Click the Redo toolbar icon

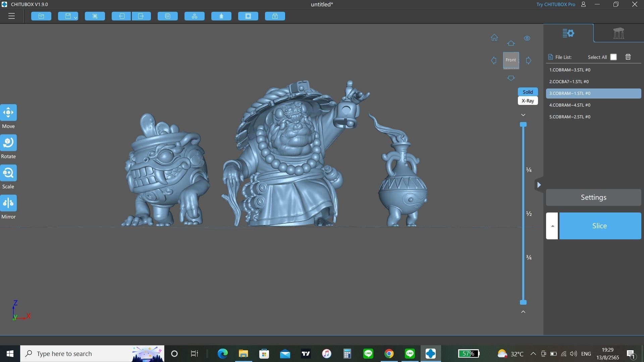point(141,16)
